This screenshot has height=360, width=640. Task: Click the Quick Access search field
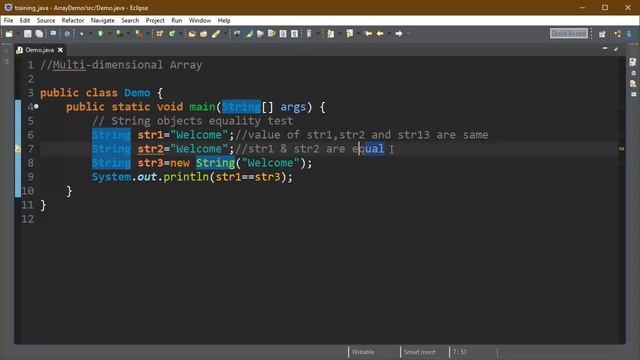(x=569, y=33)
